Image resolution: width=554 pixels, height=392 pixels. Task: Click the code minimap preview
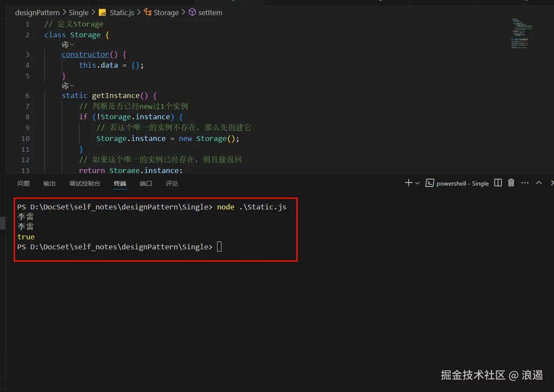[522, 33]
